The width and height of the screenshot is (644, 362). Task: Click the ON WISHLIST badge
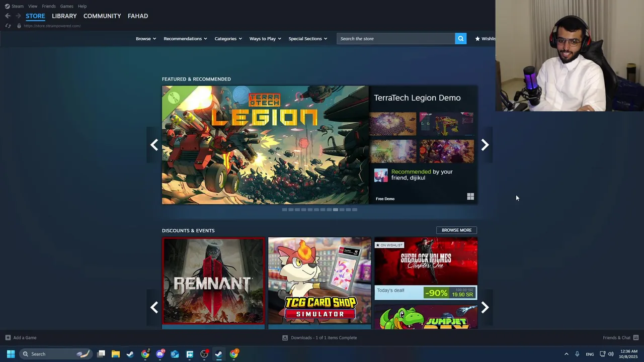click(389, 245)
